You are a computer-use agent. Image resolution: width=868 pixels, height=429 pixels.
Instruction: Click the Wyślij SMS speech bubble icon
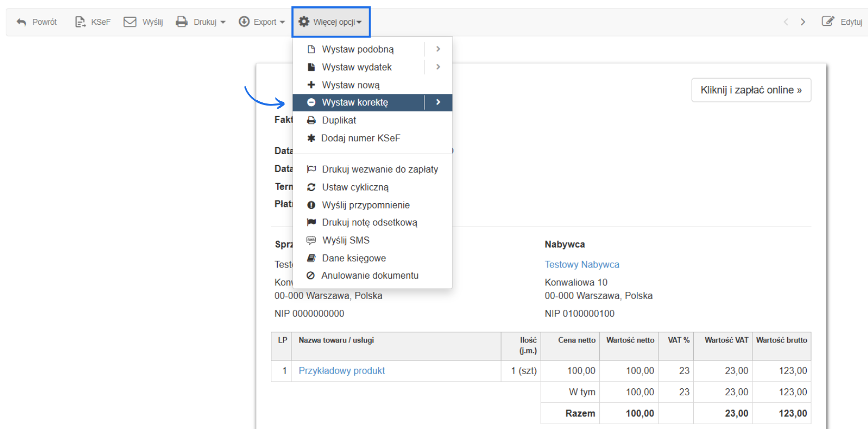pyautogui.click(x=311, y=240)
